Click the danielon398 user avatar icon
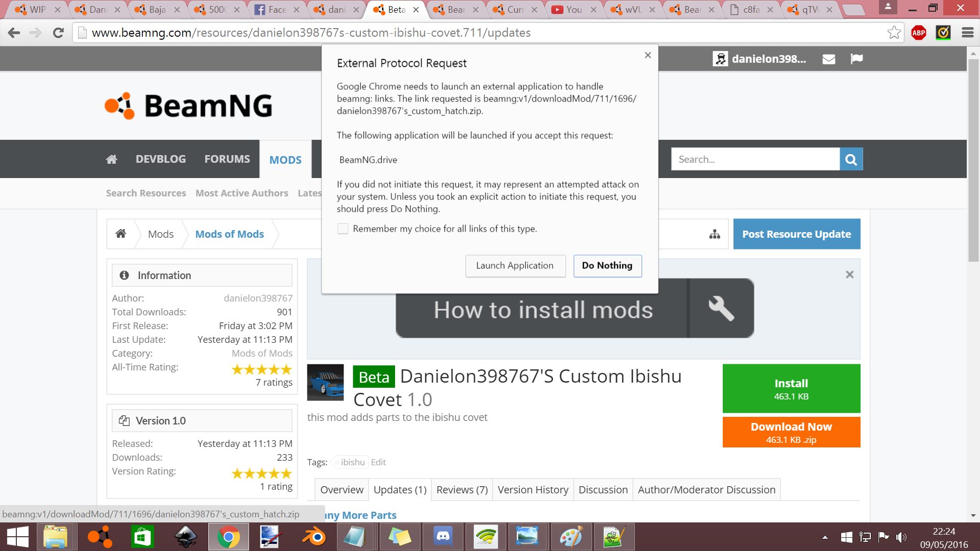 coord(720,59)
